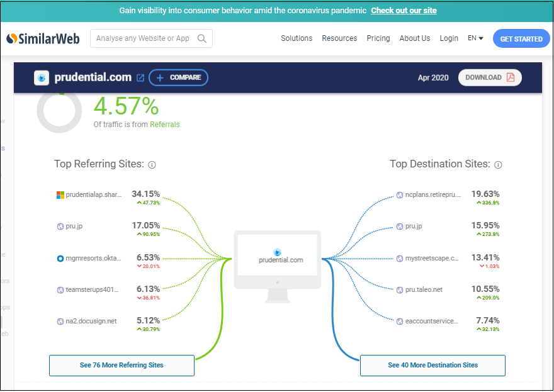Screen dimensions: 554x392
Task: Click globe icon beside na2.docusign.net
Action: (x=60, y=322)
